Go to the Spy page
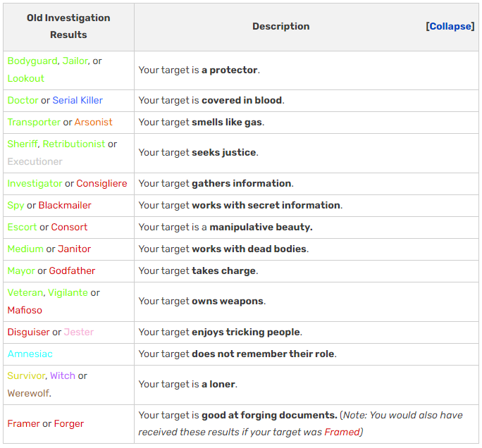This screenshot has height=448, width=482. point(16,205)
